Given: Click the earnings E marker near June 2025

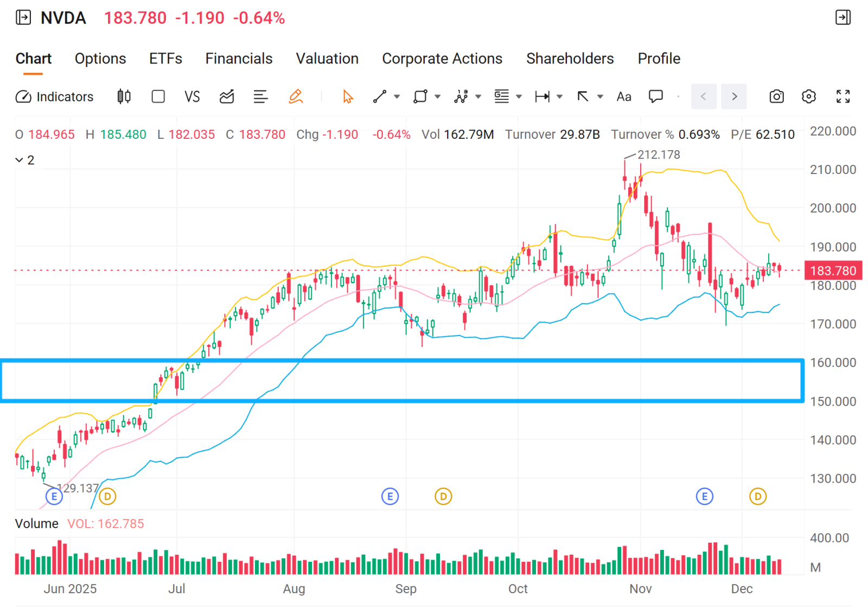Looking at the screenshot, I should tap(54, 496).
